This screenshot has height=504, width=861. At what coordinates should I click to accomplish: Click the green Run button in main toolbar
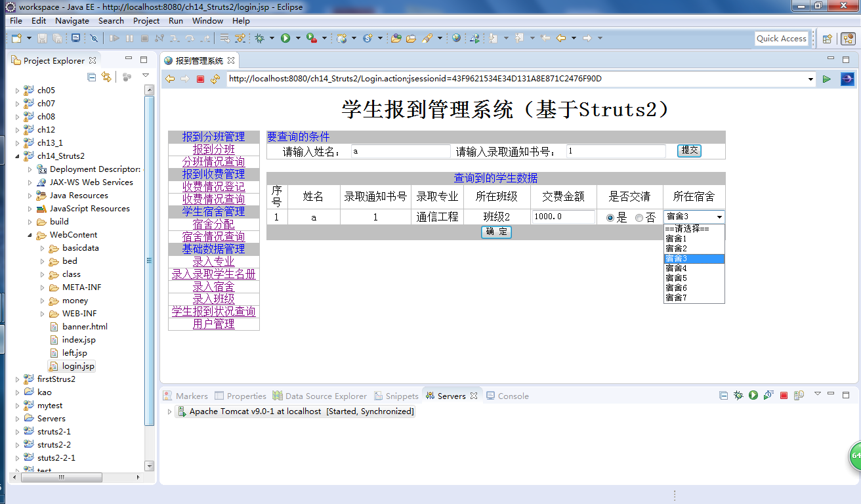click(x=285, y=38)
